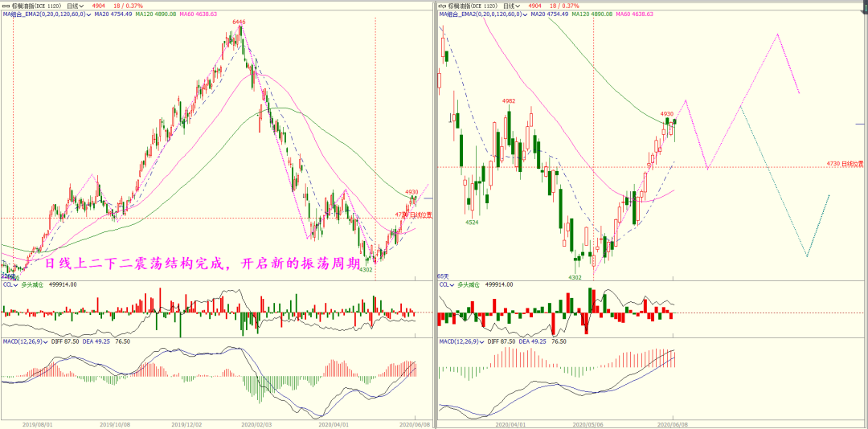Screen dimensions: 868x429
Task: Click 4524 low label in right chart
Action: tap(473, 223)
